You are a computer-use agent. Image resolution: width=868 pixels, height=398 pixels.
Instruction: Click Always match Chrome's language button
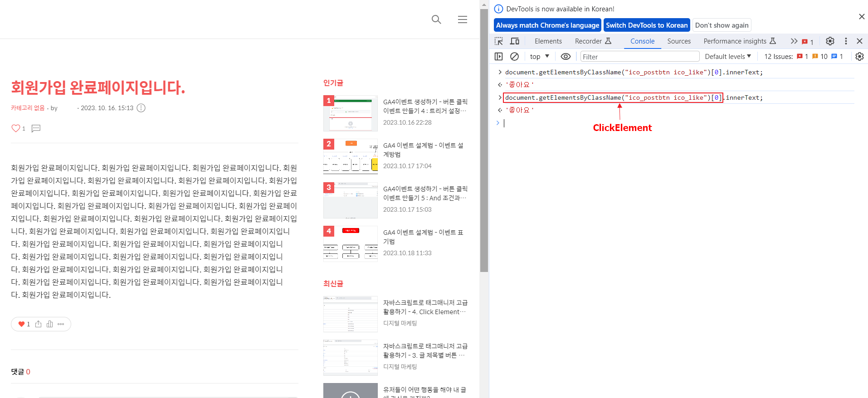(547, 25)
